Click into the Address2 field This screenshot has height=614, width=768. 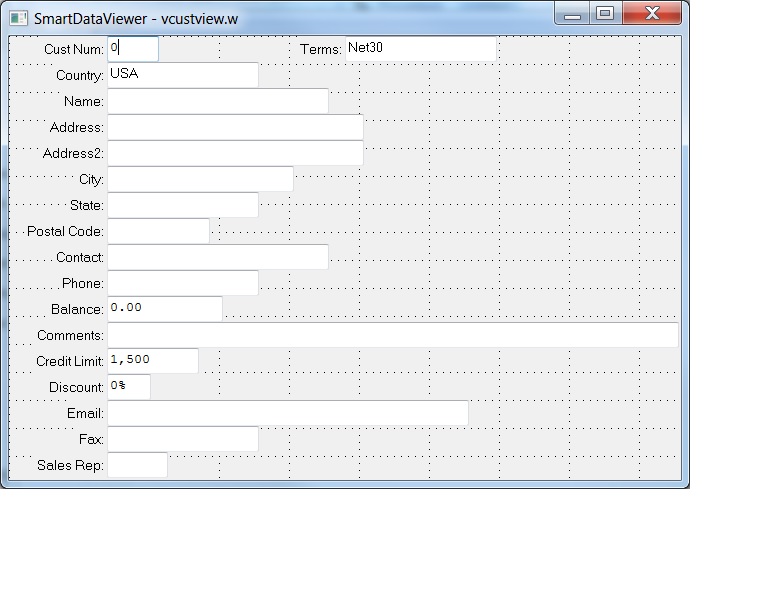pyautogui.click(x=236, y=153)
